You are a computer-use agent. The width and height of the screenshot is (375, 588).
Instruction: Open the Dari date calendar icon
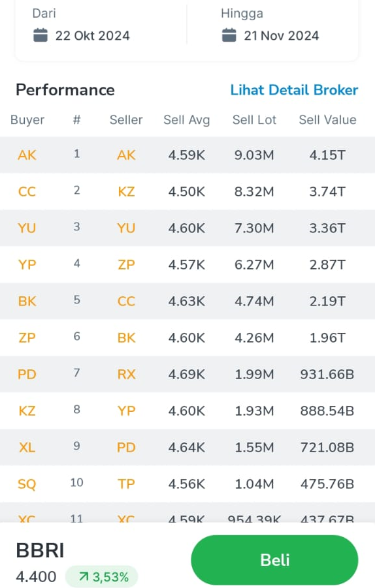(x=40, y=36)
